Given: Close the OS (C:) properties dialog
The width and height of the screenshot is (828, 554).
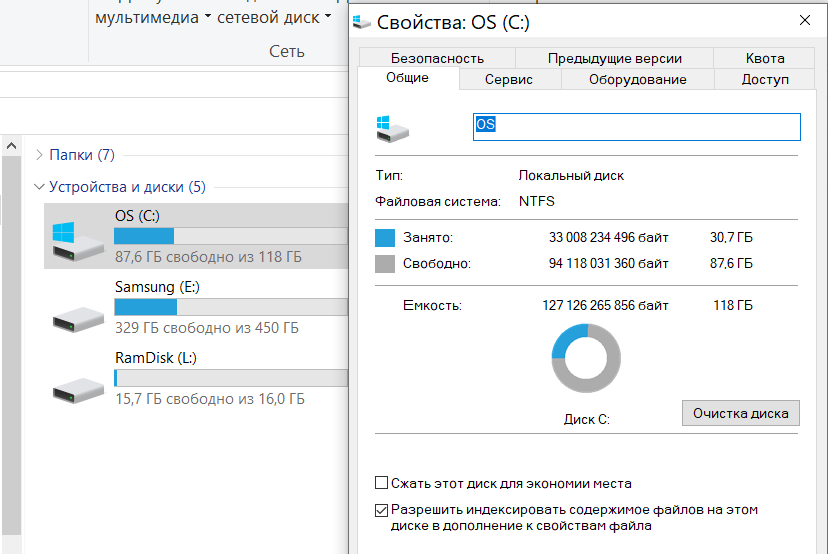Looking at the screenshot, I should pos(805,20).
